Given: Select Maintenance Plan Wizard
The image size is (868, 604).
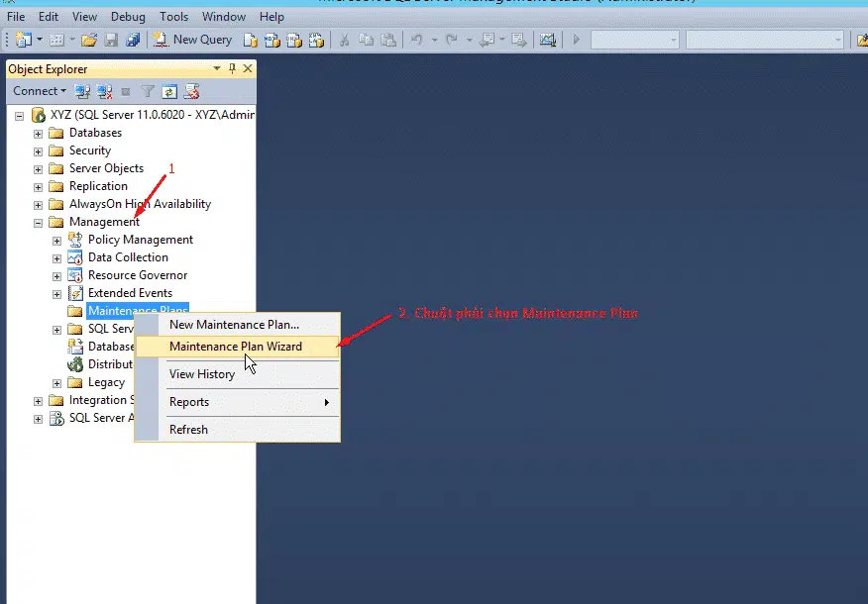Looking at the screenshot, I should [x=238, y=347].
